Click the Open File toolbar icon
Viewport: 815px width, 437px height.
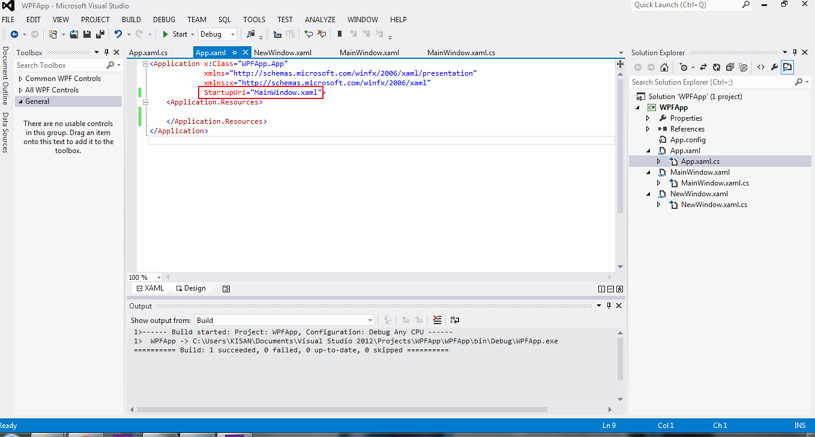pos(74,34)
